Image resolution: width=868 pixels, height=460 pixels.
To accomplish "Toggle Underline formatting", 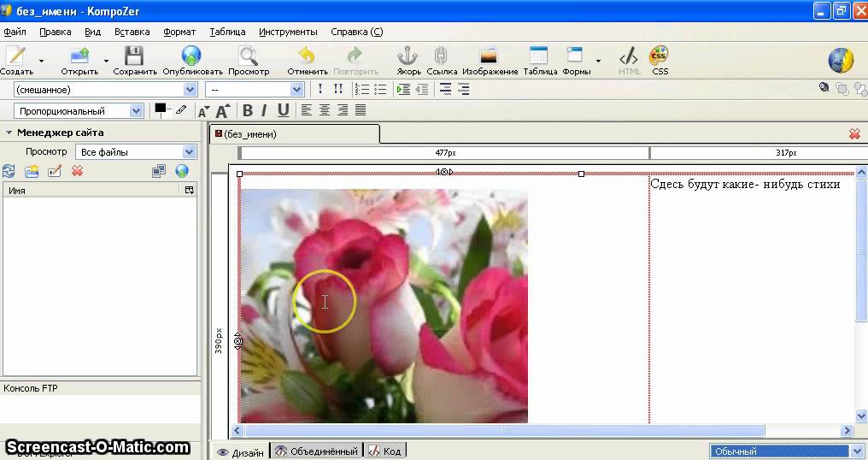I will click(x=283, y=111).
